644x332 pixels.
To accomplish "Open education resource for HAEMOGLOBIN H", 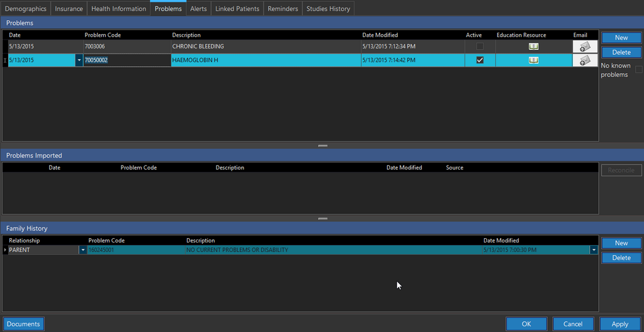I will pyautogui.click(x=533, y=60).
